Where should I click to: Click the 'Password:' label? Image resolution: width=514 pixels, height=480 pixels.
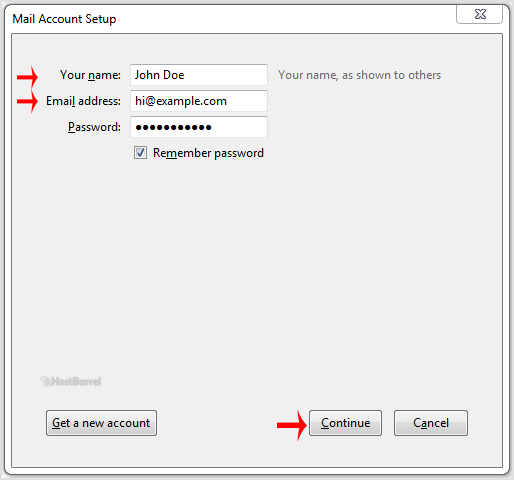tap(94, 127)
